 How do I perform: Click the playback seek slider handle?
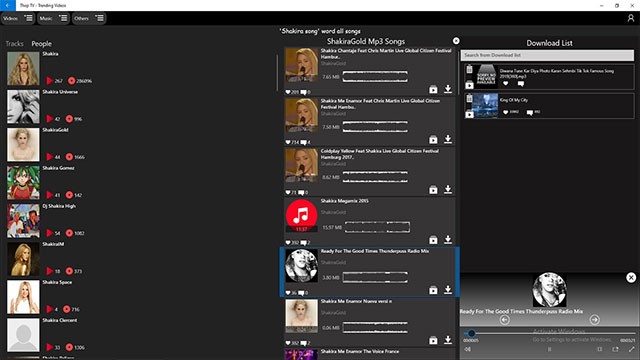471,333
